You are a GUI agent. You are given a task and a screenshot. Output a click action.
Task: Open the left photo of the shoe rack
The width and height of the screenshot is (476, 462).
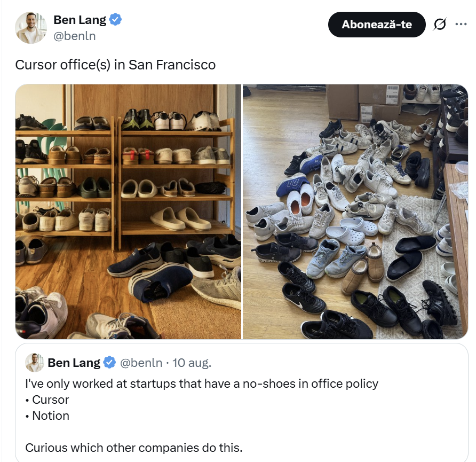pos(128,212)
